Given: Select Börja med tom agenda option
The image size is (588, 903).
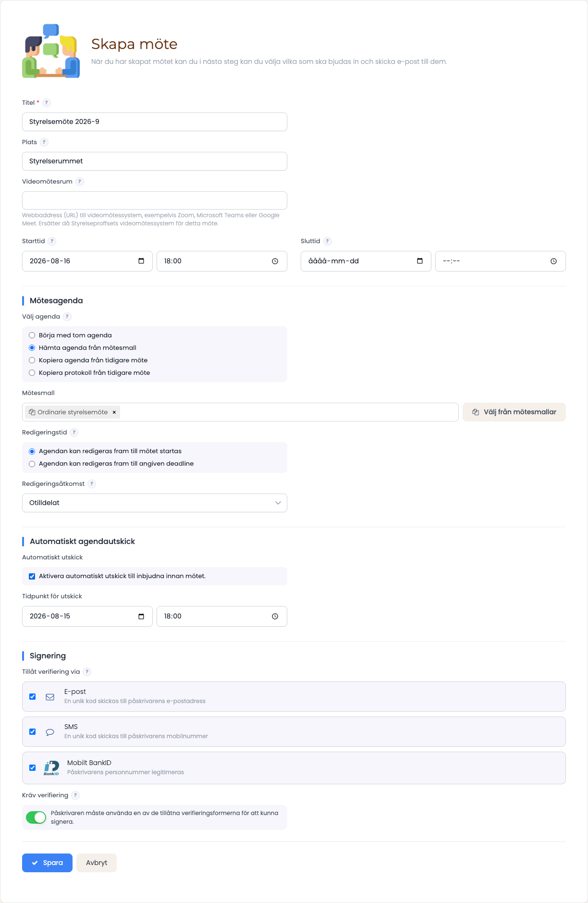Looking at the screenshot, I should click(x=32, y=335).
